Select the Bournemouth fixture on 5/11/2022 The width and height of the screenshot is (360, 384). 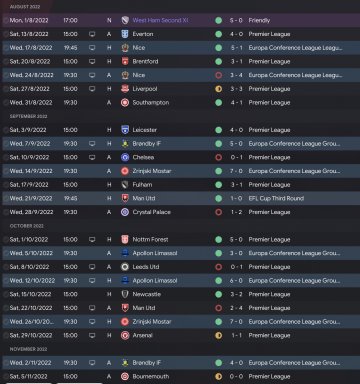pos(180,376)
